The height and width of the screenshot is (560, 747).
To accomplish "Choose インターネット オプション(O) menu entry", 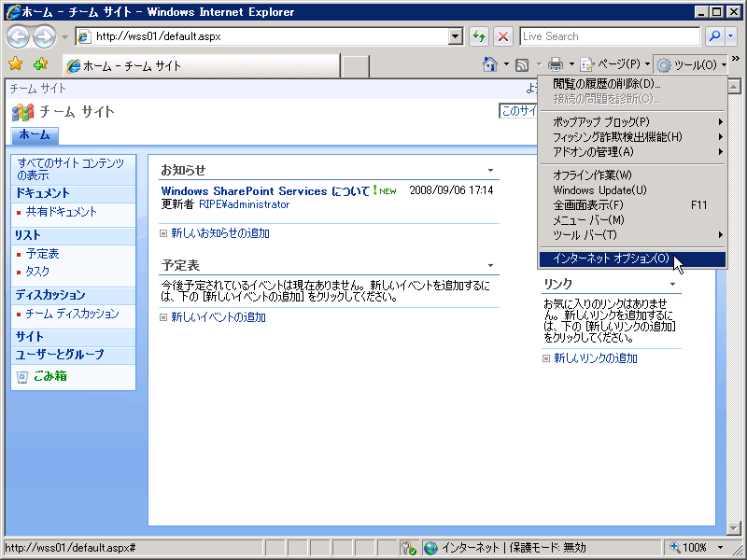I will (633, 259).
